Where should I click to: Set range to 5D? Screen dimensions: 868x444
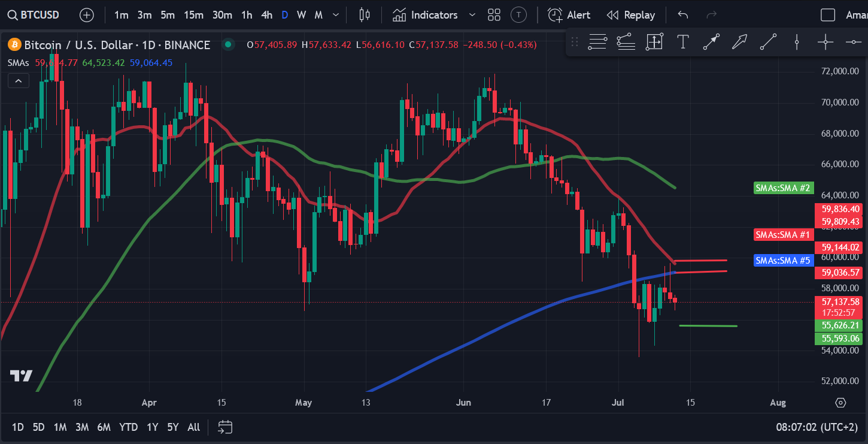point(38,427)
